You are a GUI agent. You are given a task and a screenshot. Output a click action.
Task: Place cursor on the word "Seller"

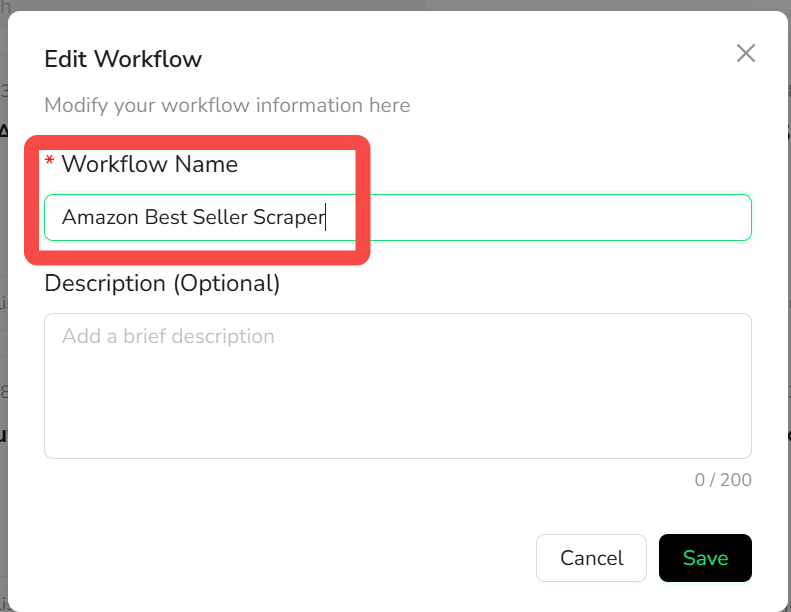220,217
